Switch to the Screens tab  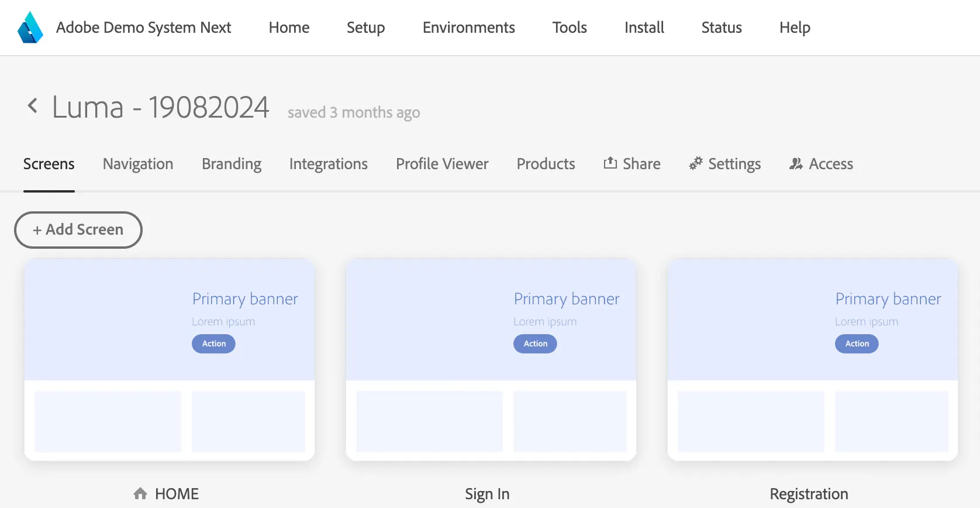click(x=49, y=164)
